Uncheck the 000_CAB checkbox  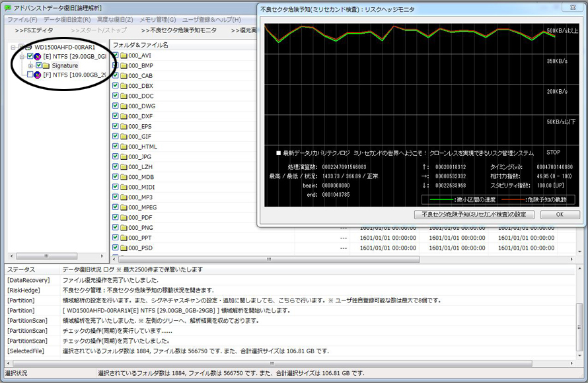tap(116, 75)
